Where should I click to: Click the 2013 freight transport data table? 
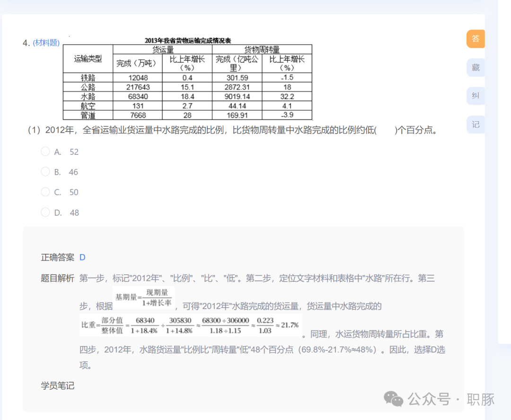[187, 80]
